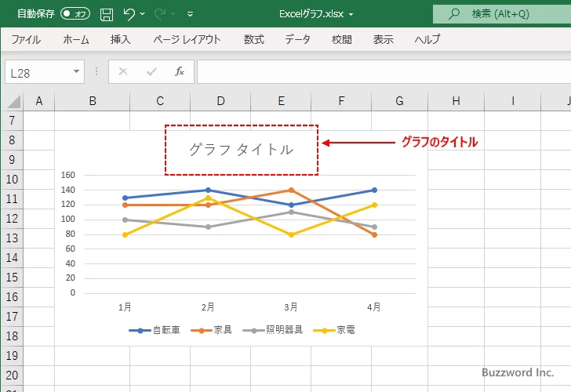Open the Undo history dropdown arrow
The height and width of the screenshot is (392, 571).
click(143, 14)
